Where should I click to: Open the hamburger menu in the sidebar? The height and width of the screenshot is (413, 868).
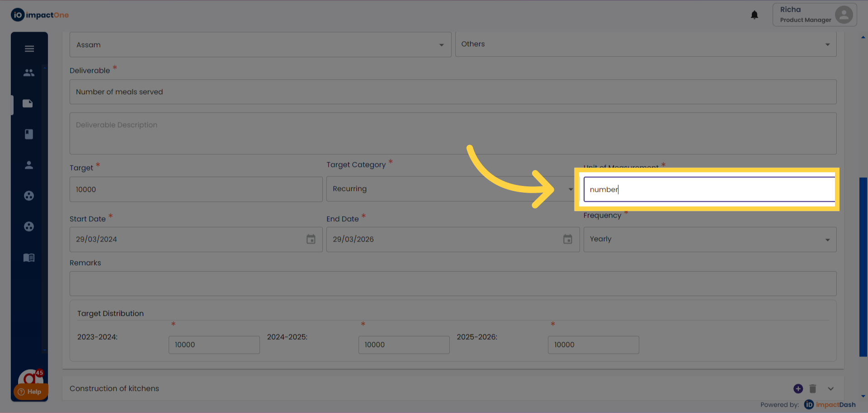coord(29,49)
